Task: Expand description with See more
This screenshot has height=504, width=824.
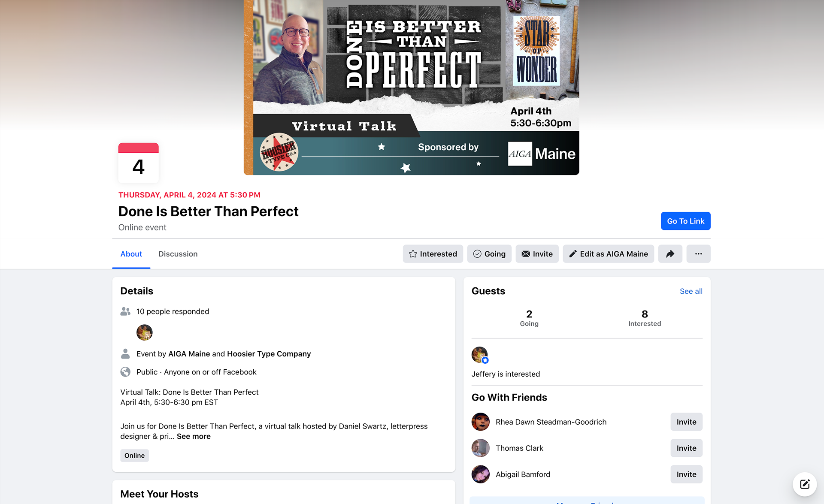Action: (194, 436)
